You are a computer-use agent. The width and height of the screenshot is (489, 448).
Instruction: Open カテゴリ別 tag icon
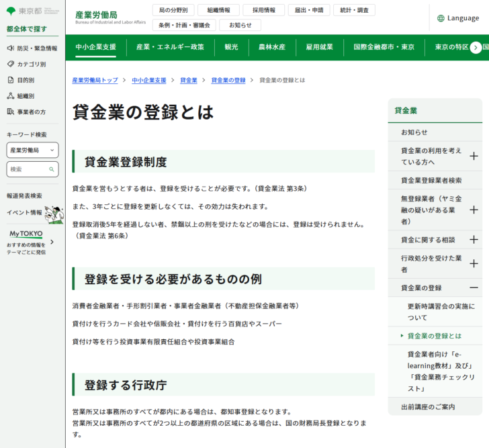tap(11, 64)
